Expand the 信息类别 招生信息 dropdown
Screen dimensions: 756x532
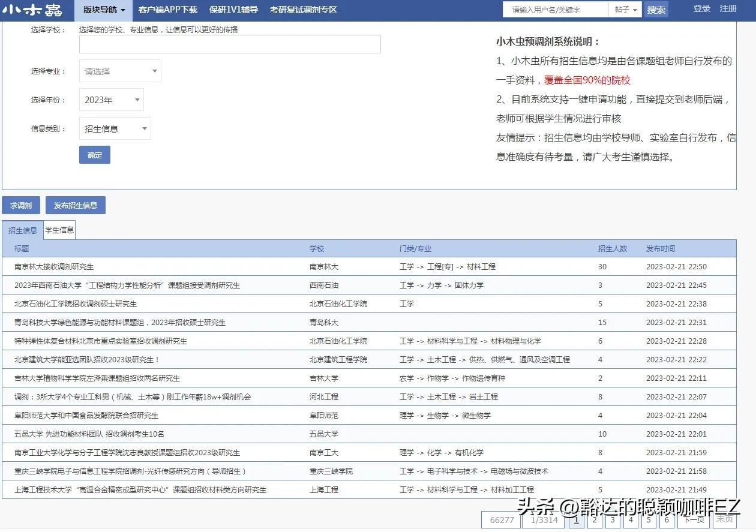(x=115, y=128)
